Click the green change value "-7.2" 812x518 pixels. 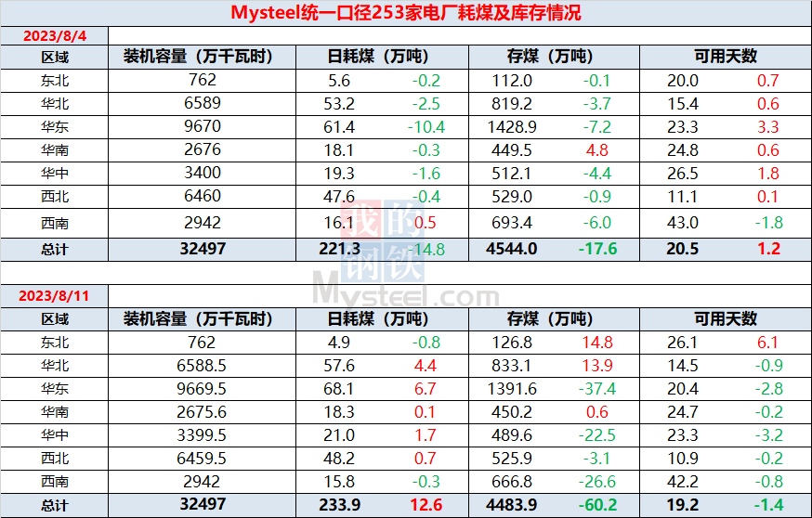[x=597, y=127]
